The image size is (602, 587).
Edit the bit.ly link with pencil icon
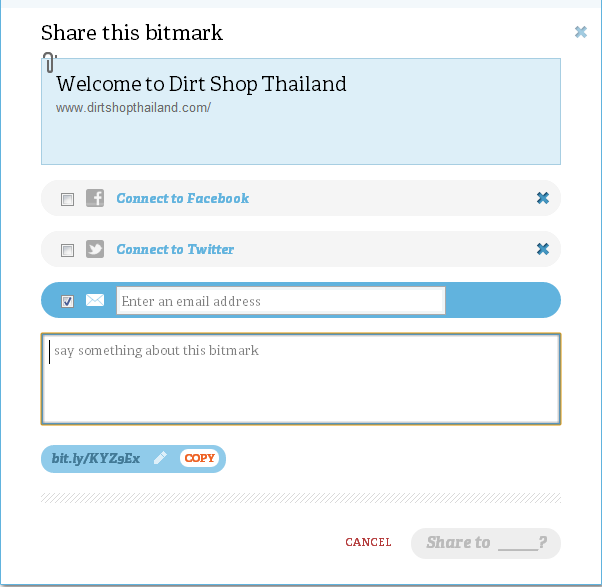pyautogui.click(x=160, y=459)
